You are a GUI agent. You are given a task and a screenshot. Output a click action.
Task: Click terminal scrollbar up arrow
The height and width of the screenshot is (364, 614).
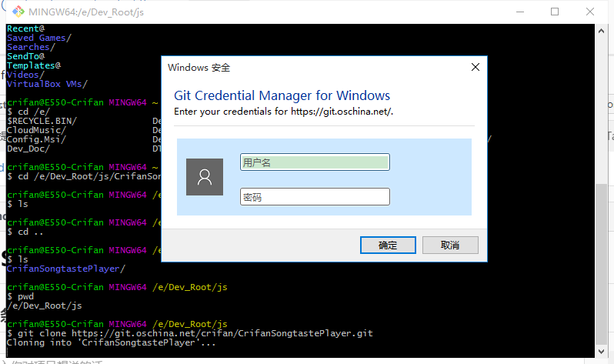601,31
